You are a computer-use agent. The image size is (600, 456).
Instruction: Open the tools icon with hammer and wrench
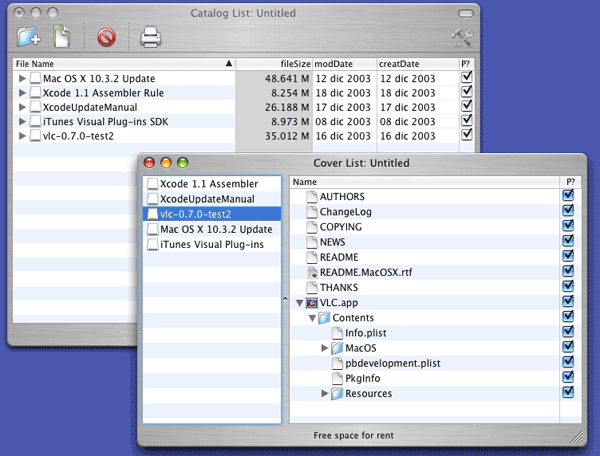(462, 38)
